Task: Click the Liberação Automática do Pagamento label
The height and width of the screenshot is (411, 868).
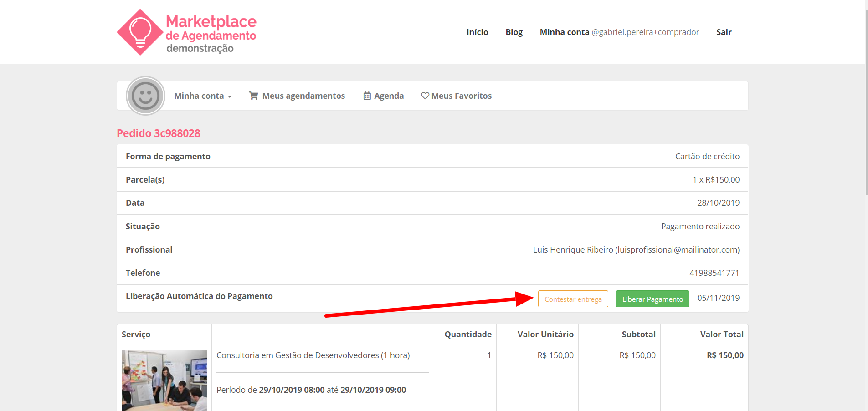Action: pyautogui.click(x=199, y=296)
